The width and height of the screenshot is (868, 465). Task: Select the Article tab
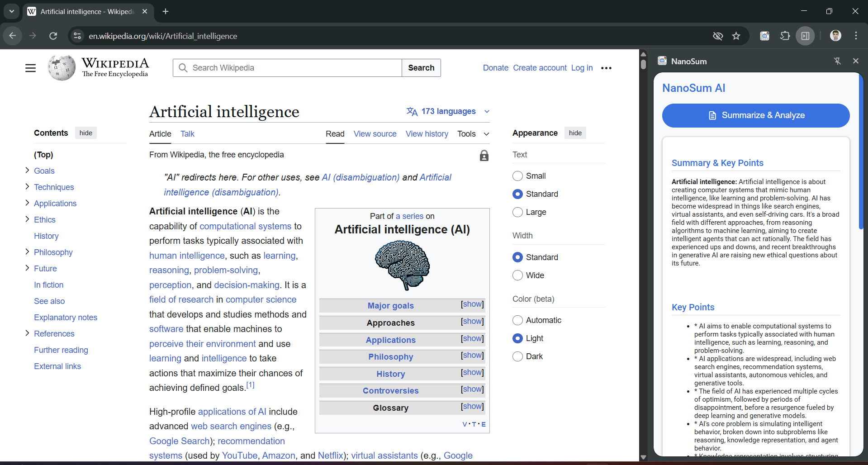click(x=160, y=134)
